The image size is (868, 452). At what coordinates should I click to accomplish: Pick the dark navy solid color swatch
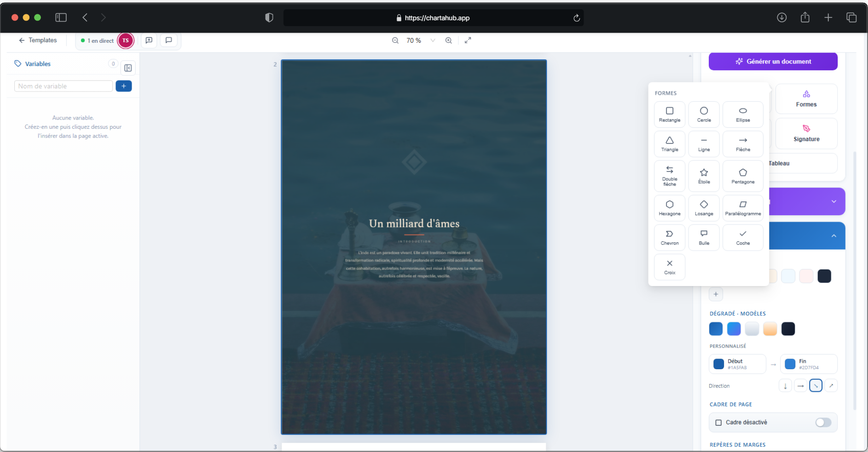(x=824, y=276)
